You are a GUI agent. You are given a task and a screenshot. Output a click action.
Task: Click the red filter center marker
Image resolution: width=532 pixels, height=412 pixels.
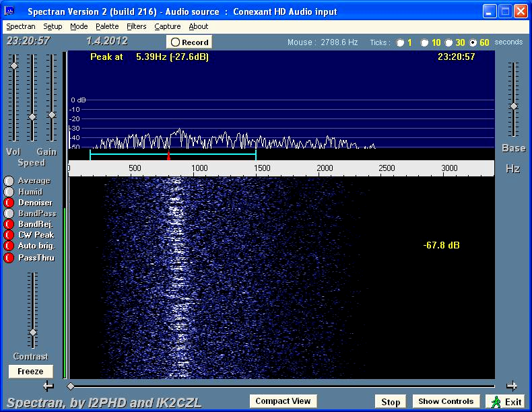(168, 156)
